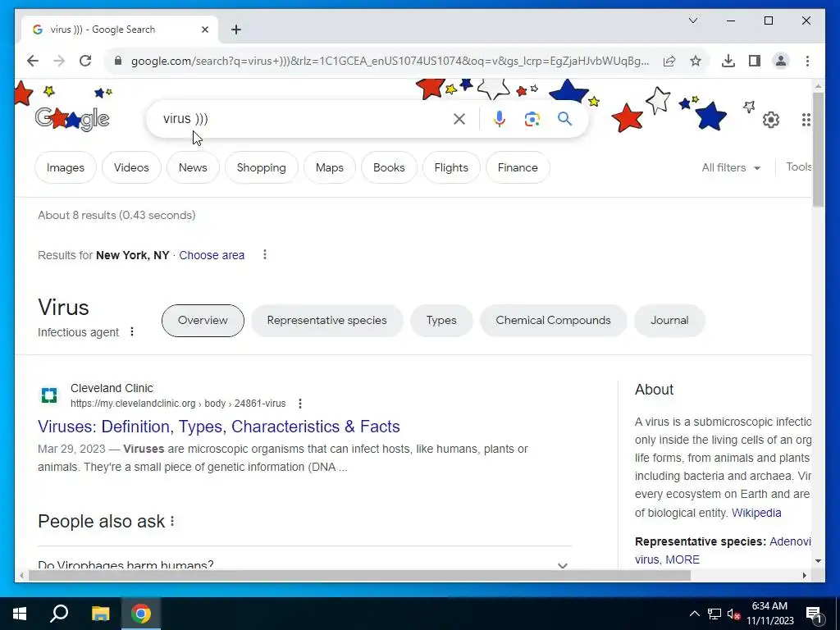This screenshot has height=630, width=840.
Task: Open the Chrome downloads icon
Action: point(728,61)
